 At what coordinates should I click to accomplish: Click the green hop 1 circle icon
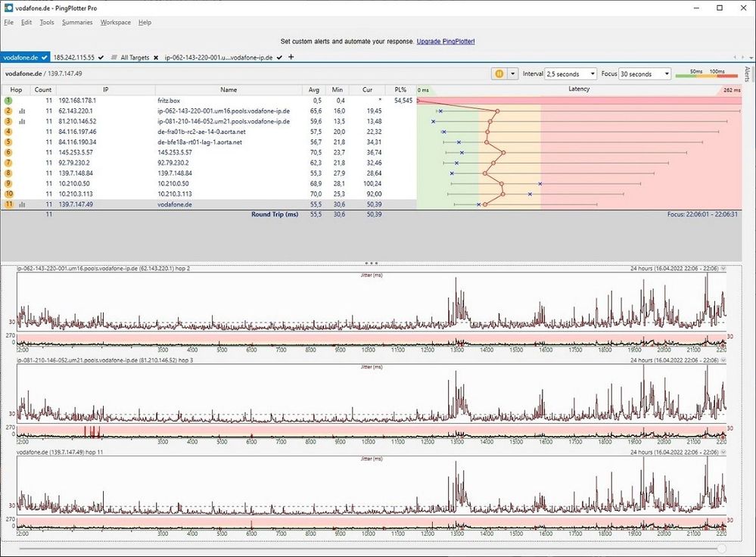pyautogui.click(x=8, y=100)
